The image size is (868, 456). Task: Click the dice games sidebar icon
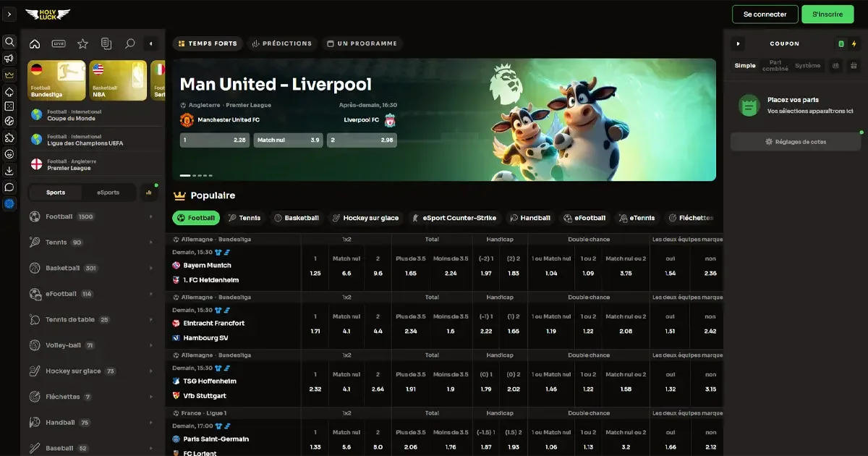[9, 106]
